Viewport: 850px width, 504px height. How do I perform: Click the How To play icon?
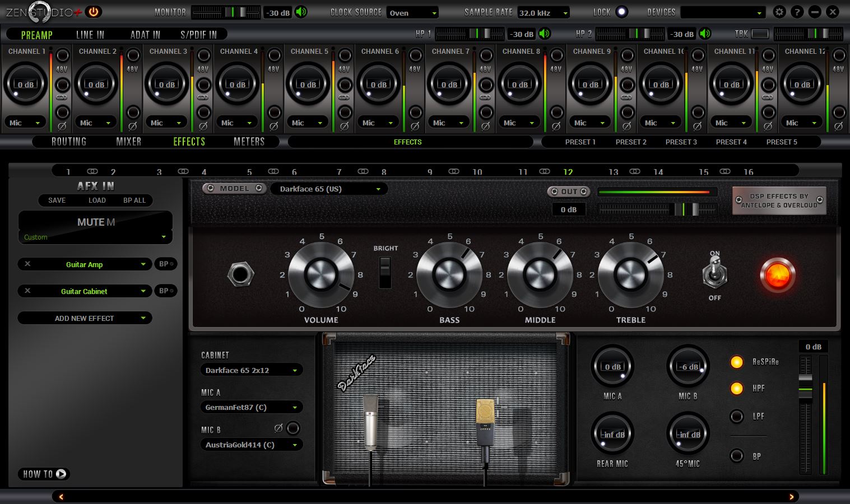pyautogui.click(x=61, y=474)
